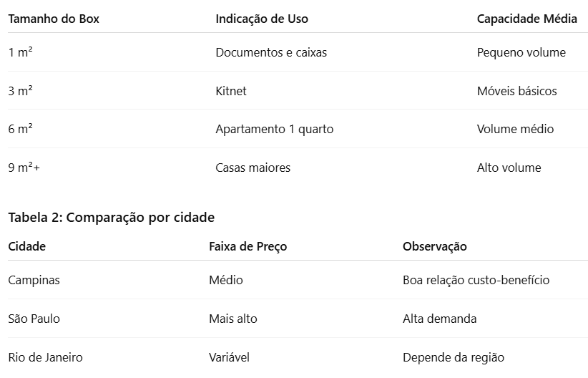
Task: Click the "Observação" column header
Action: pos(434,246)
